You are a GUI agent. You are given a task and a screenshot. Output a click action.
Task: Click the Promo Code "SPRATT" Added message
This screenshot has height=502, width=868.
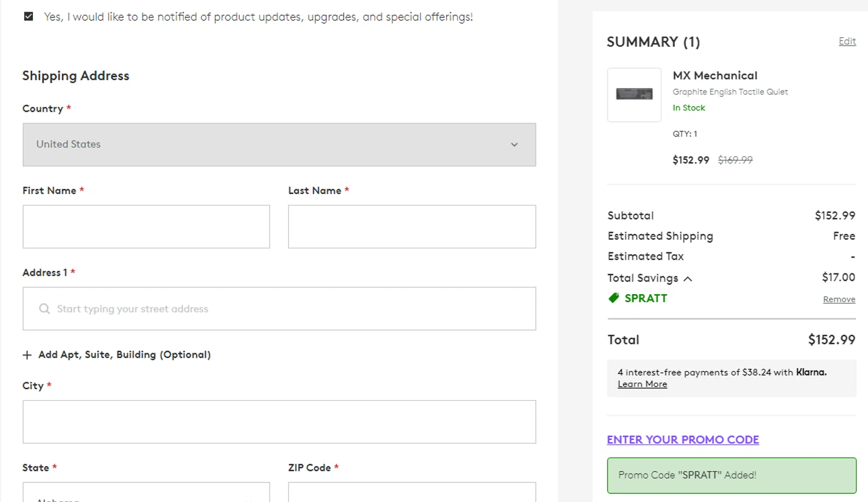point(731,475)
